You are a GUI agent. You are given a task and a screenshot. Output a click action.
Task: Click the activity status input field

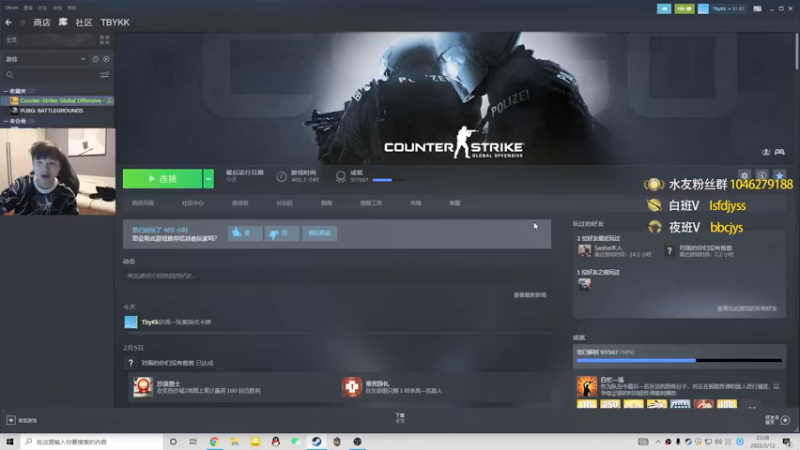pyautogui.click(x=337, y=276)
